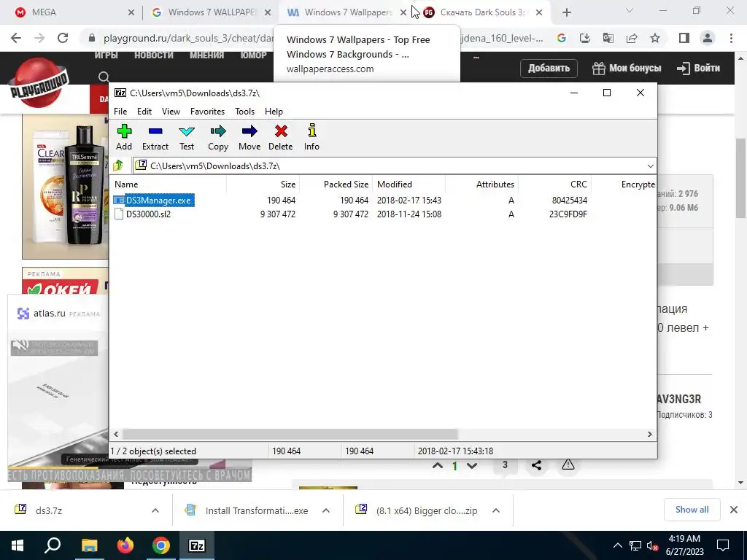This screenshot has width=747, height=560.
Task: Toggle the Chrome side panel
Action: coord(684,38)
